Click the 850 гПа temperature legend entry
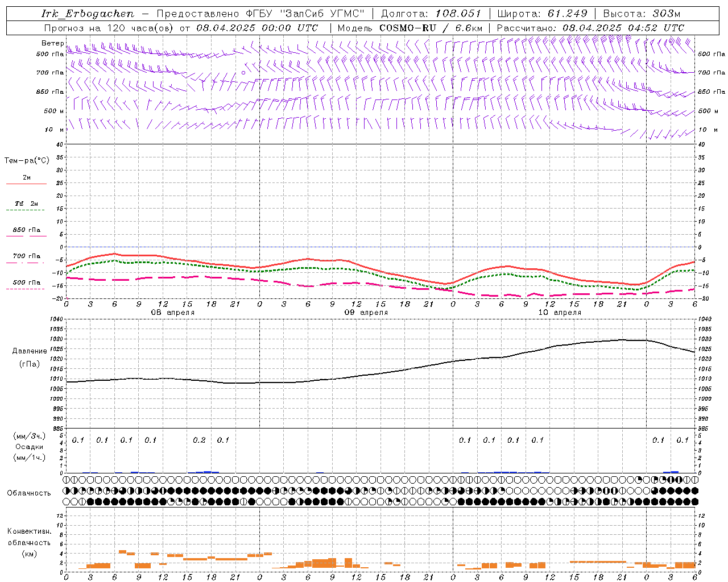Image resolution: width=728 pixels, height=582 pixels. click(27, 230)
